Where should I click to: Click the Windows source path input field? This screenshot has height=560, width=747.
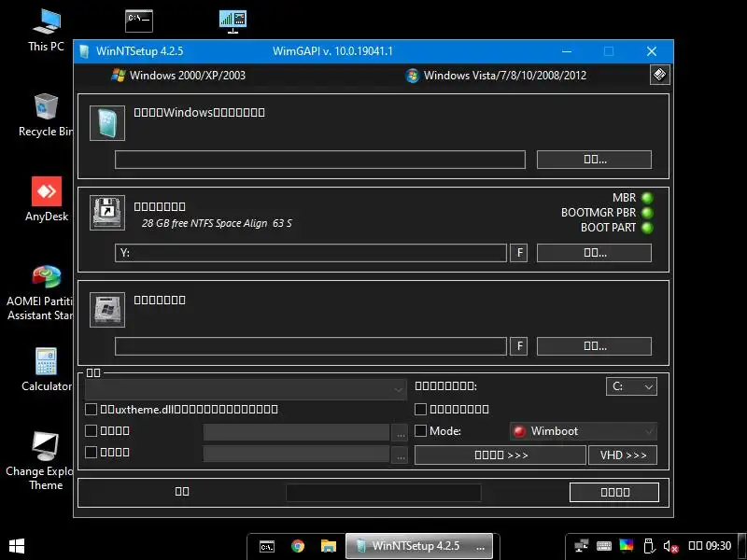pyautogui.click(x=320, y=160)
